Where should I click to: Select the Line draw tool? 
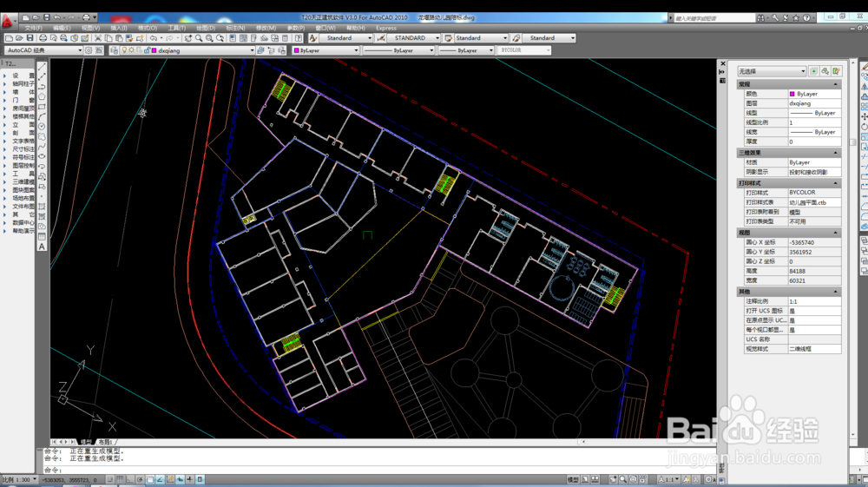(x=42, y=66)
